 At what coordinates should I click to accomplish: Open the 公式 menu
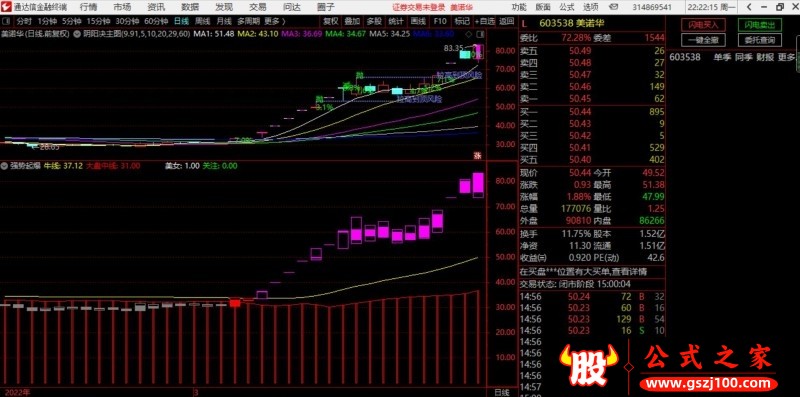(567, 7)
